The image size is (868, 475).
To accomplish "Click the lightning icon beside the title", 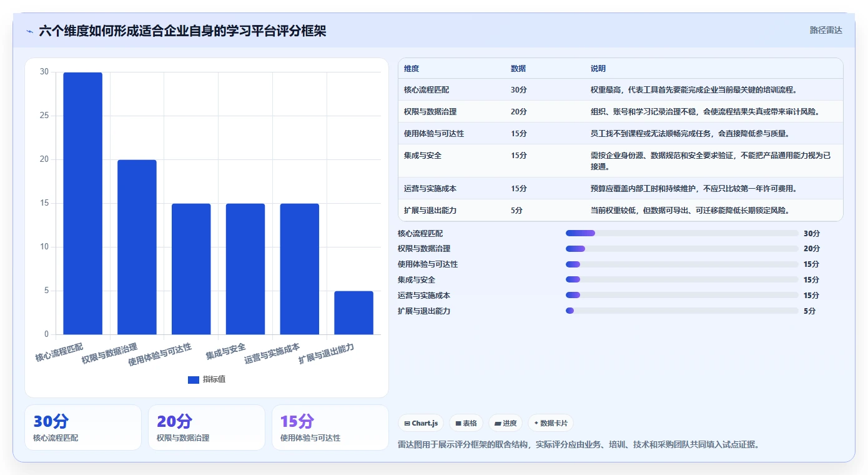I will 30,31.
